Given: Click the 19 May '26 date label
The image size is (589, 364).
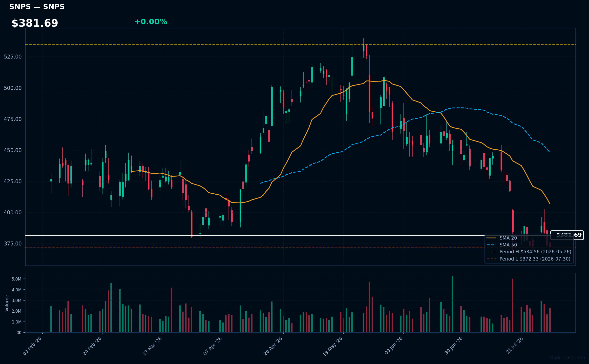Looking at the screenshot, I should [x=333, y=346].
